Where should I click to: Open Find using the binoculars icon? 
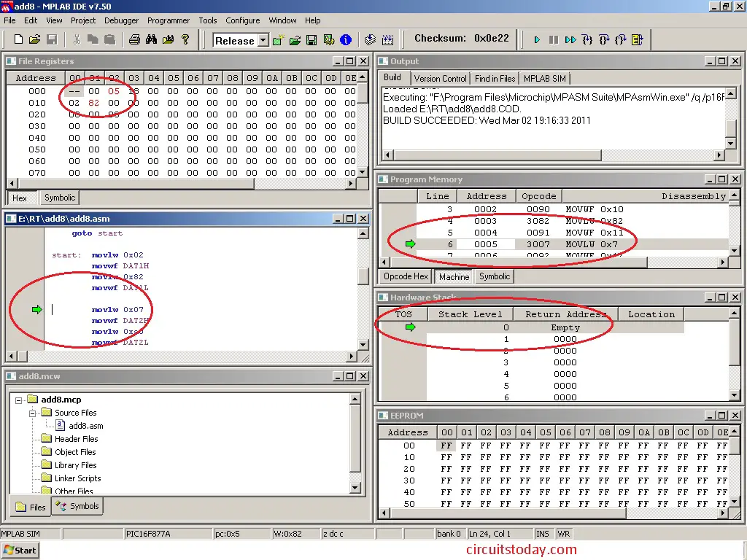tap(152, 39)
